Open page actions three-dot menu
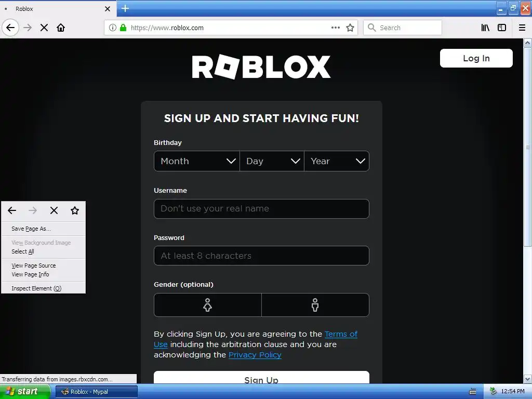The image size is (532, 399). tap(336, 28)
